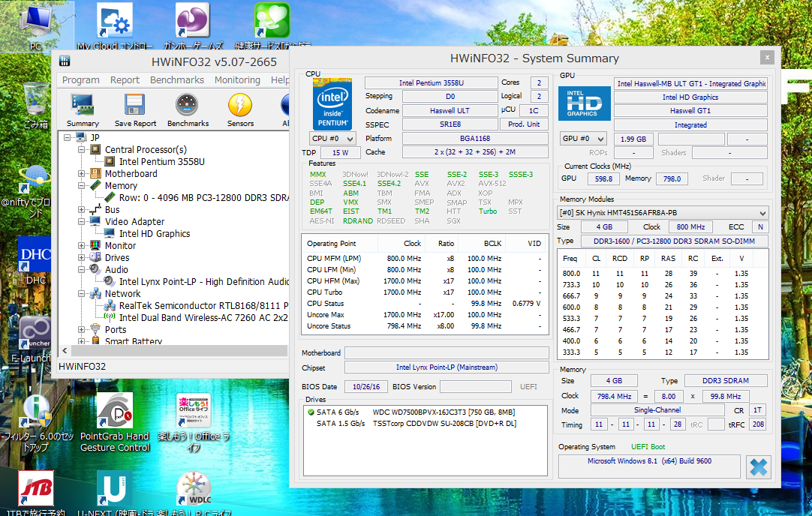The height and width of the screenshot is (516, 812).
Task: Open the @nifty broadband desktop icon
Action: pos(35,191)
